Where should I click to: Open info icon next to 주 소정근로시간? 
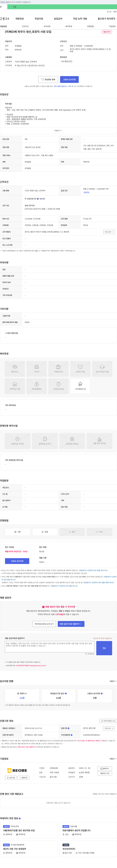(x=38, y=199)
